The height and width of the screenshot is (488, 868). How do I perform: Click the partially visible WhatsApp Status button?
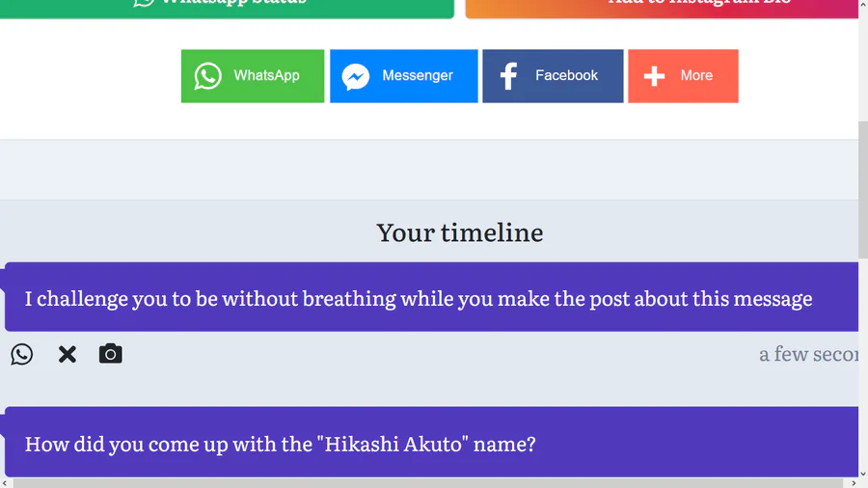[x=227, y=7]
